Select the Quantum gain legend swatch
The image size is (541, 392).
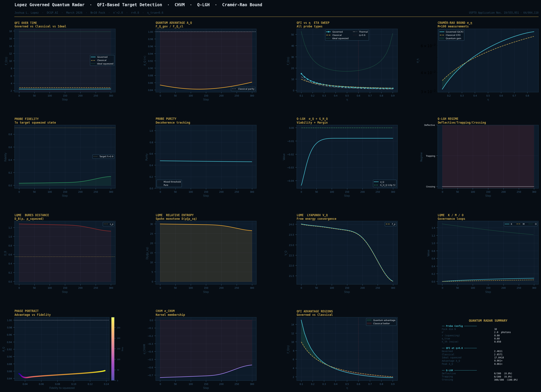(x=442, y=38)
